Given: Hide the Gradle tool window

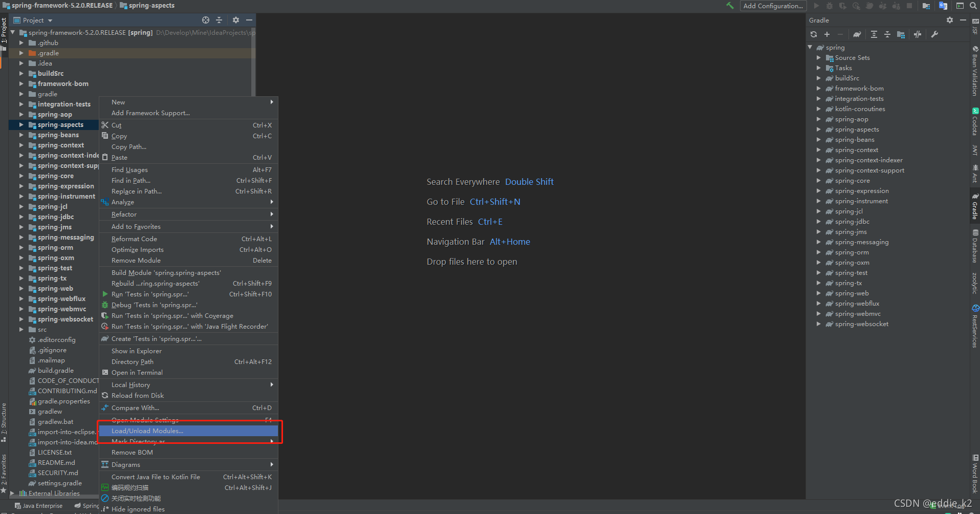Looking at the screenshot, I should tap(963, 20).
